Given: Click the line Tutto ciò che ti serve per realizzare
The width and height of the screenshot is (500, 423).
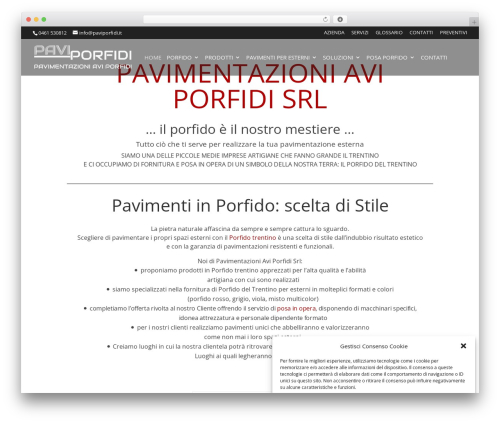Looking at the screenshot, I should (x=250, y=144).
